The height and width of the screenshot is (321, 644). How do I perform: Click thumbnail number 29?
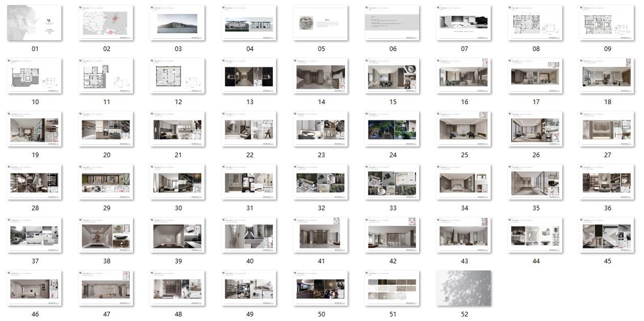(106, 182)
